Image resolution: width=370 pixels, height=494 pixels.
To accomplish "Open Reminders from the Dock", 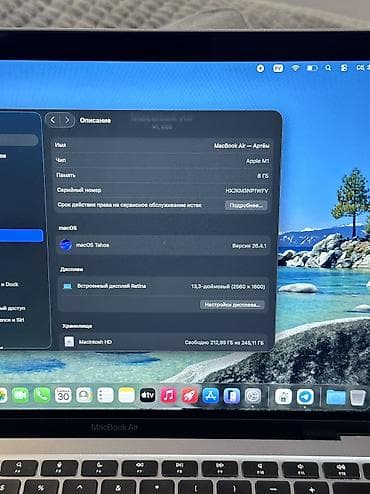I will tap(105, 395).
